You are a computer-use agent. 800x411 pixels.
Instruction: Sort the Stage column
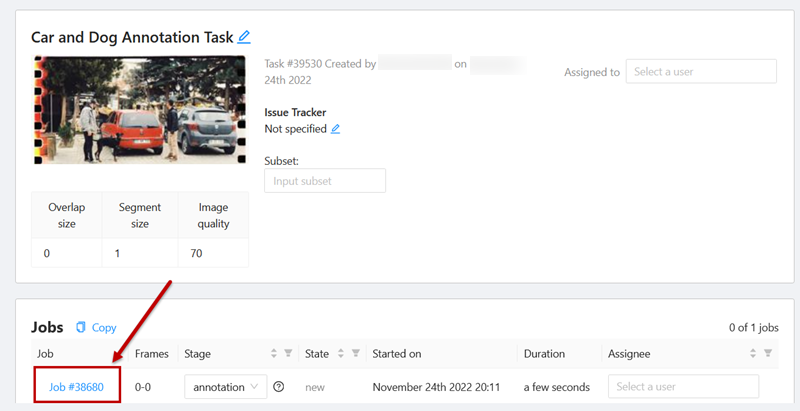pyautogui.click(x=273, y=354)
